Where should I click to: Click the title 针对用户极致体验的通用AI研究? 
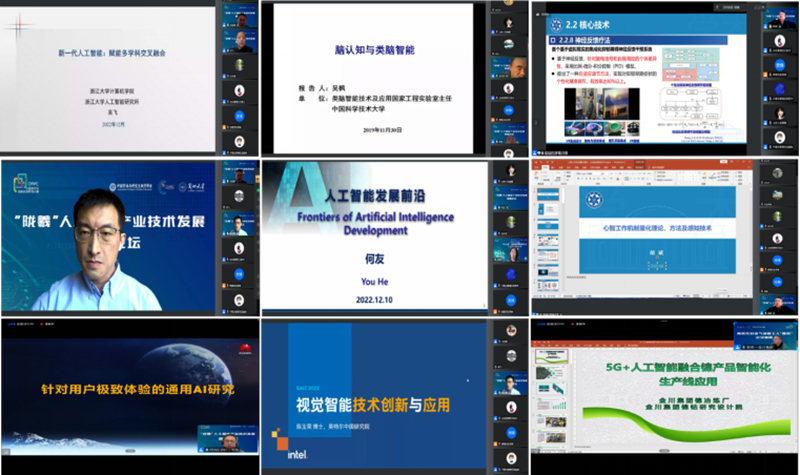138,390
